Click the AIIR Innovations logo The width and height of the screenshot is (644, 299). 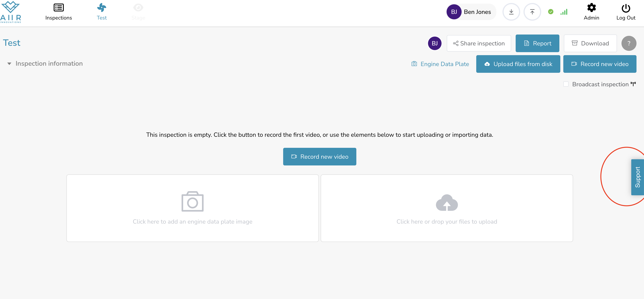11,12
